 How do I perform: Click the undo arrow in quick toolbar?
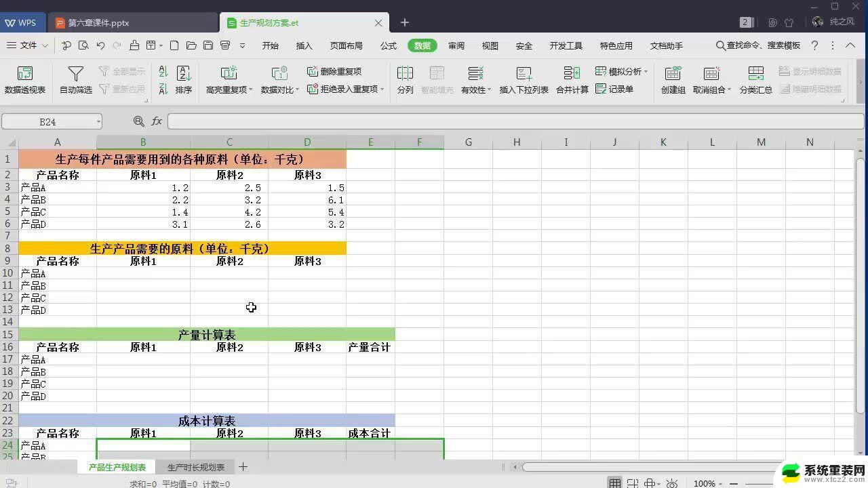[x=100, y=45]
